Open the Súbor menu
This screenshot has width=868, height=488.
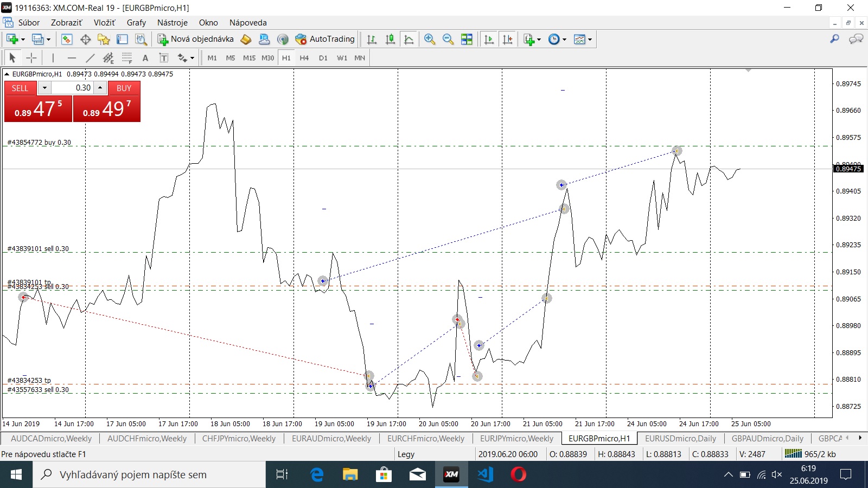[29, 22]
